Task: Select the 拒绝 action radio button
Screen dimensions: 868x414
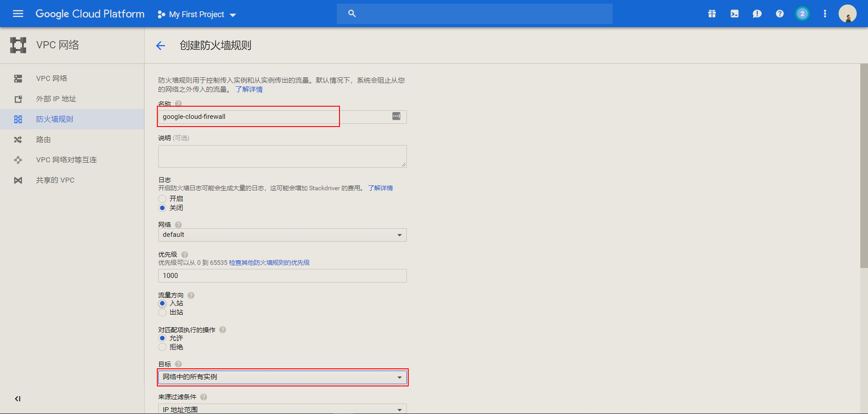Action: [162, 347]
